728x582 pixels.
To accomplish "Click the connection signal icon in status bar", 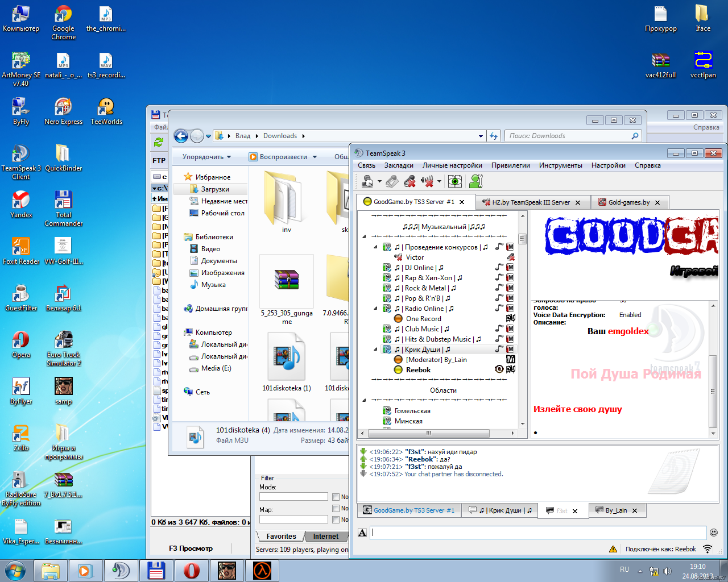I will tap(708, 549).
